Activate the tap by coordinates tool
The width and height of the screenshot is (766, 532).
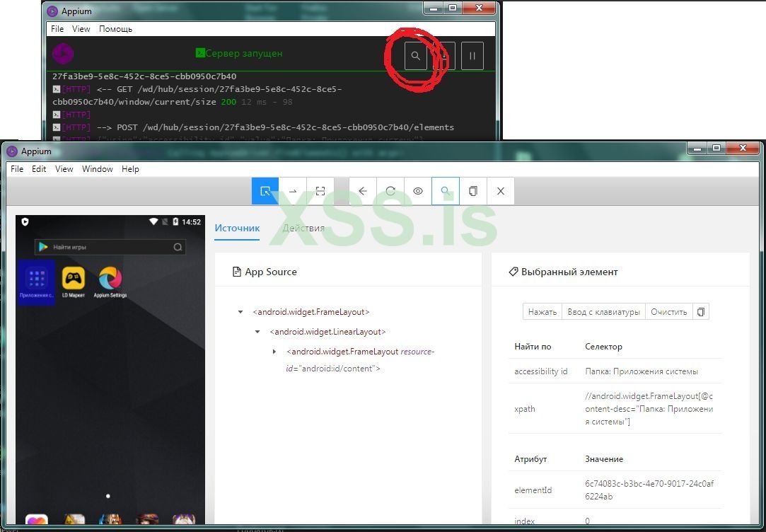pos(320,191)
